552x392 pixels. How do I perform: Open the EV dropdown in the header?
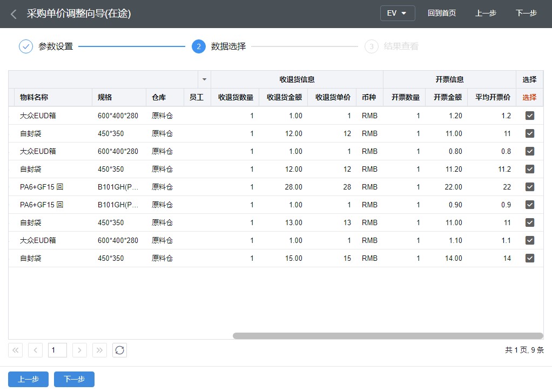point(398,13)
